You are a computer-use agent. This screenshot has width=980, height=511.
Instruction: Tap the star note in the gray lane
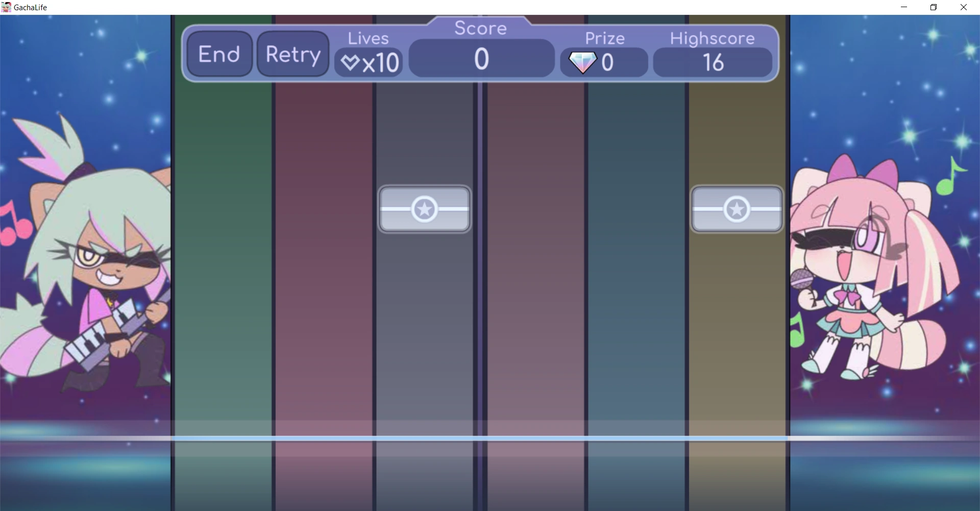[x=425, y=209]
